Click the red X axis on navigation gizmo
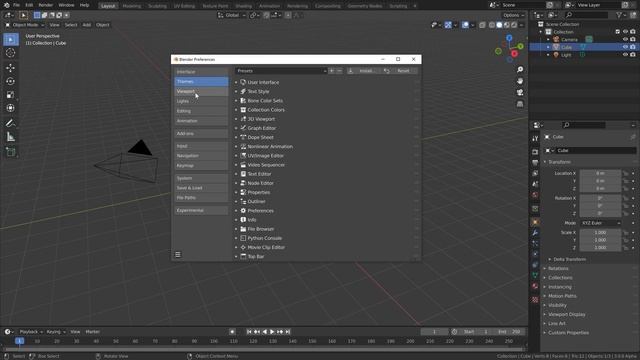Screen dimensions: 640x360 tap(514, 54)
